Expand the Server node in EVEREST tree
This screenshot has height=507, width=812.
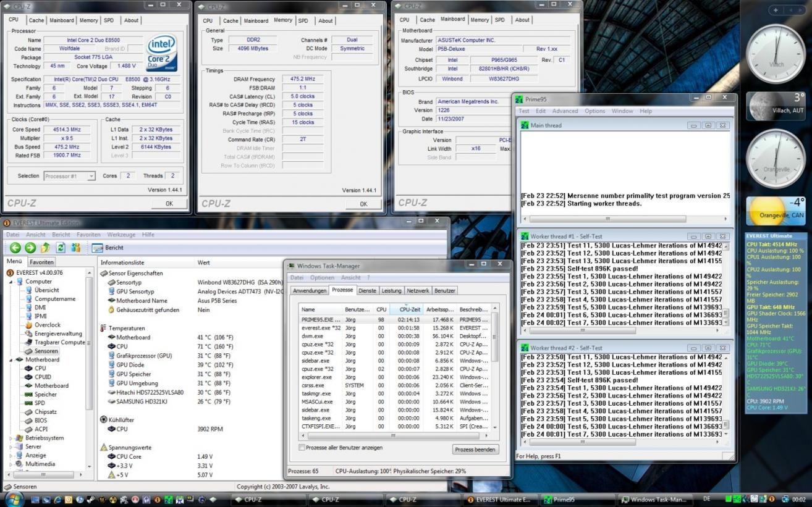tap(12, 446)
